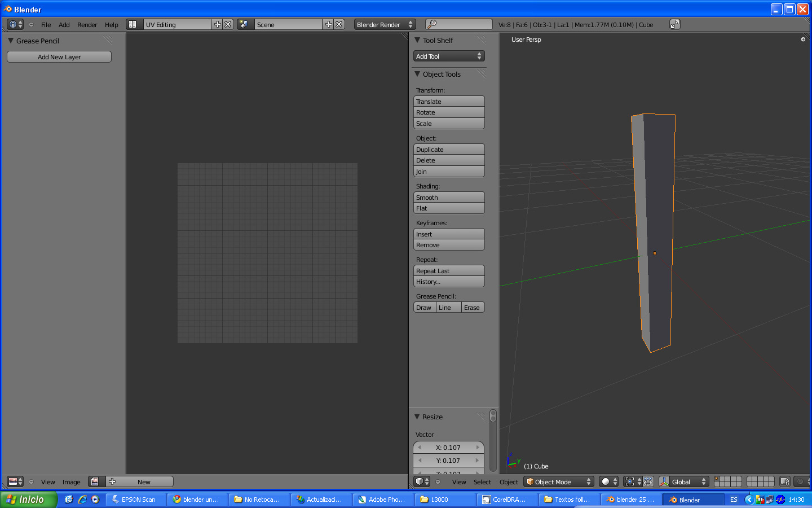
Task: Delete the UV Editing screen layout
Action: (x=228, y=24)
